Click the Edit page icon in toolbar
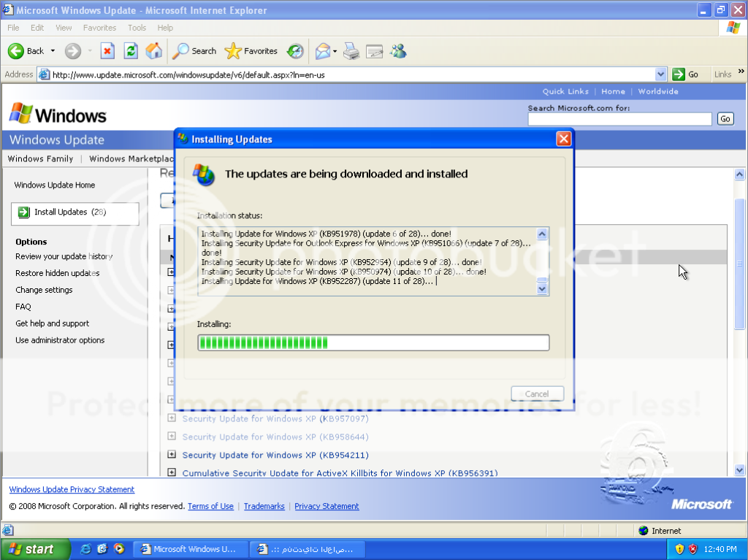748x560 pixels. point(375,51)
